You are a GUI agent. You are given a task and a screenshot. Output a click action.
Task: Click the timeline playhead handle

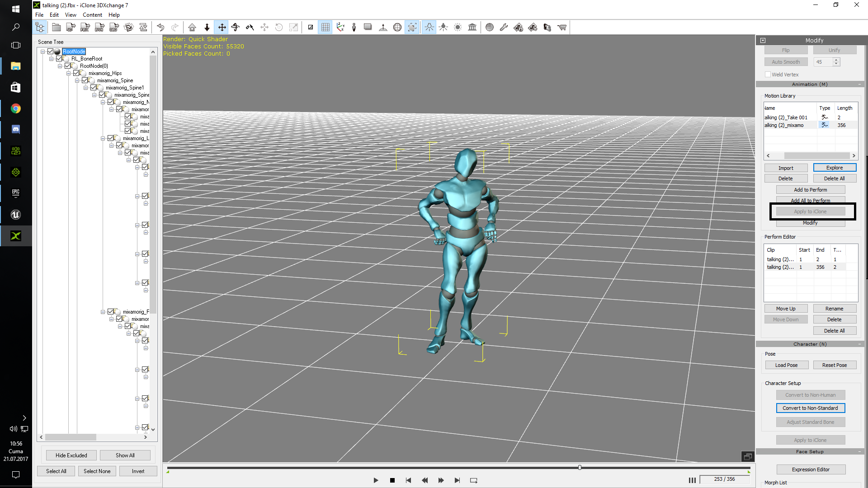click(x=580, y=468)
